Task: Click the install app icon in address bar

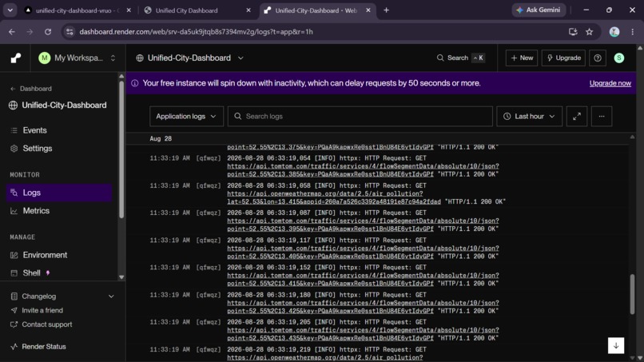Action: pyautogui.click(x=573, y=32)
